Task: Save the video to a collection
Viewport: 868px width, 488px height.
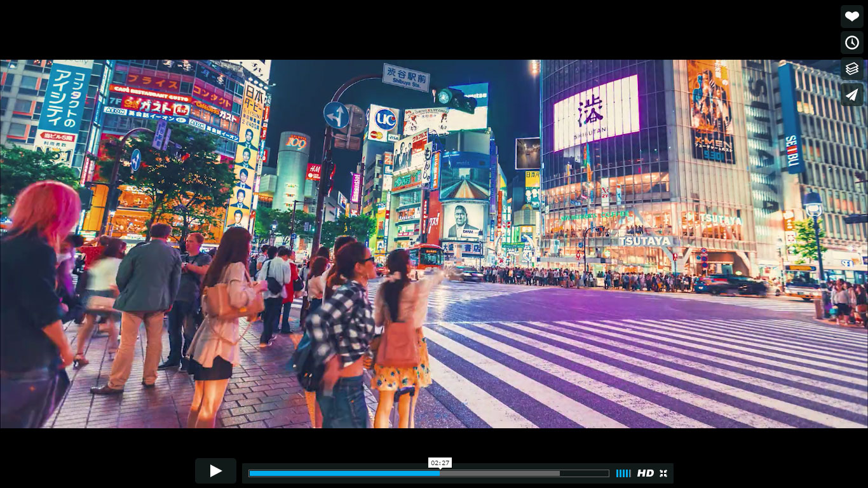Action: tap(852, 68)
